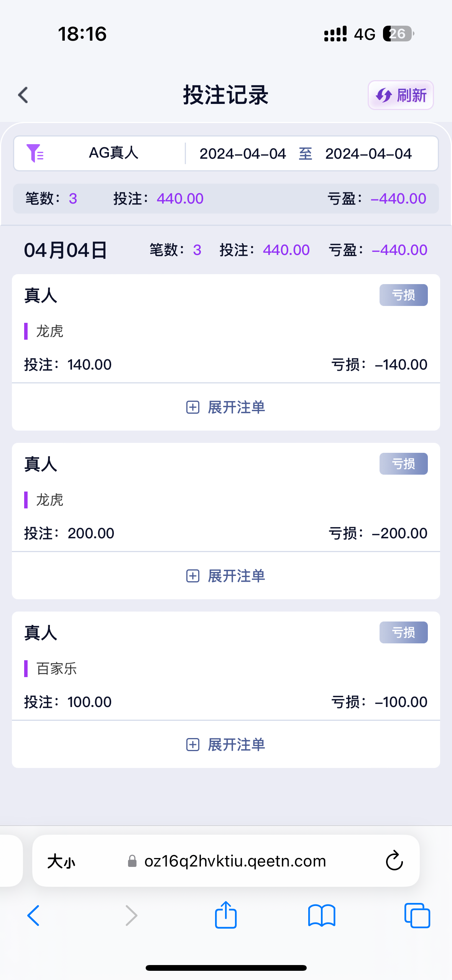This screenshot has height=980, width=452.
Task: Tap the qeetn.com address bar URL
Action: (235, 861)
